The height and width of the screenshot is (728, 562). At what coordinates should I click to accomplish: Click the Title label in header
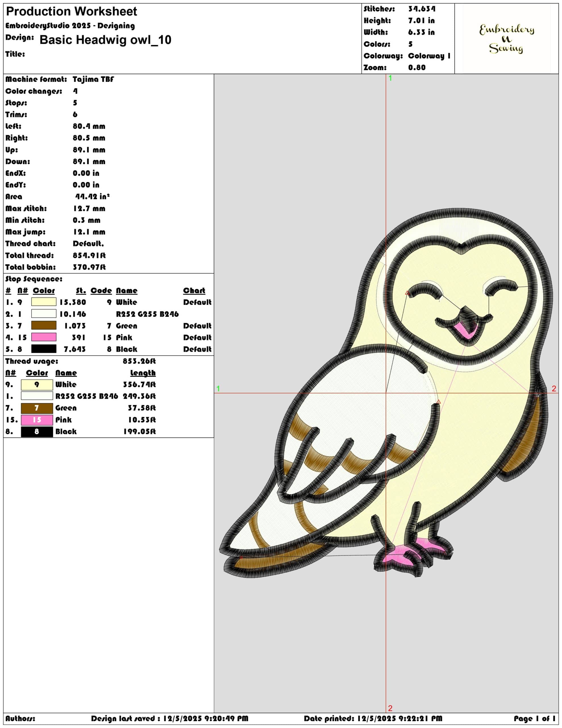pos(15,54)
